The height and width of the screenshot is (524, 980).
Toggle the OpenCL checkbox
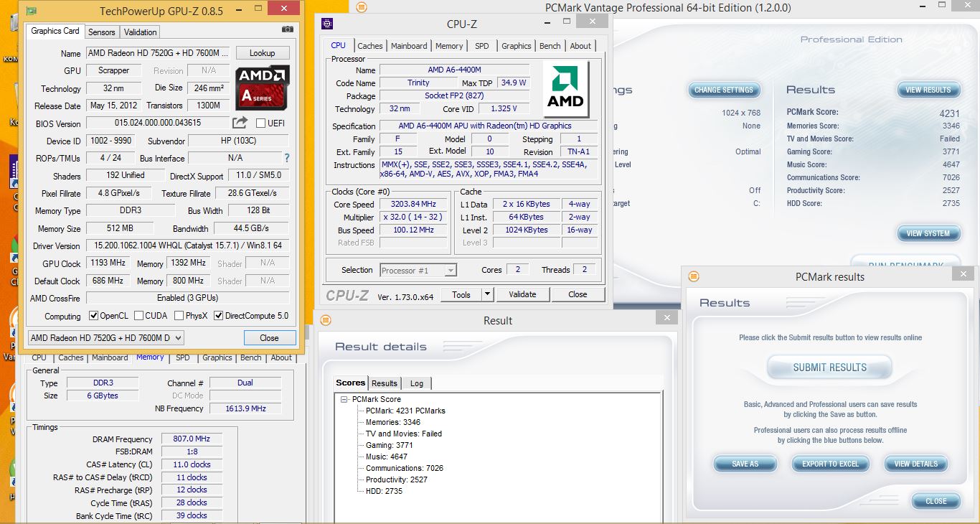[x=93, y=316]
